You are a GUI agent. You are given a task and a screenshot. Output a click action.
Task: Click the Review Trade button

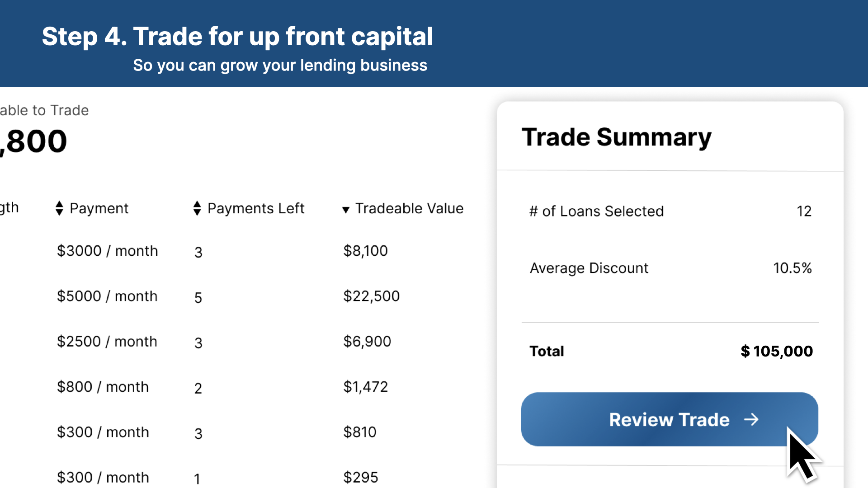tap(669, 419)
